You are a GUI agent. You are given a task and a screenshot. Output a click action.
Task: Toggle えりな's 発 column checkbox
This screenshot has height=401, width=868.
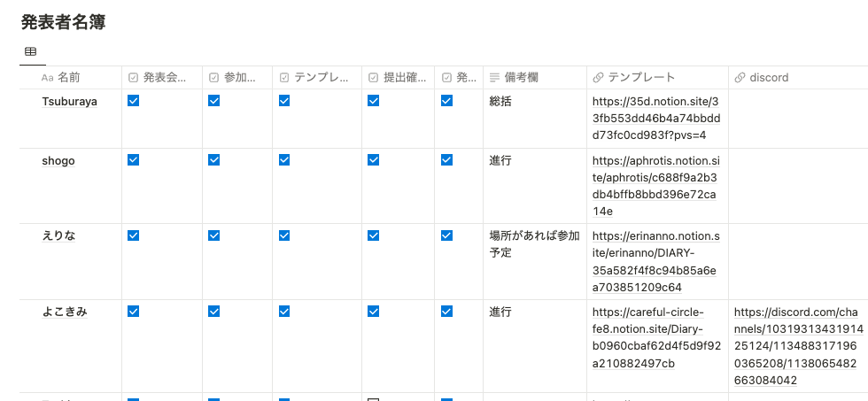[446, 235]
